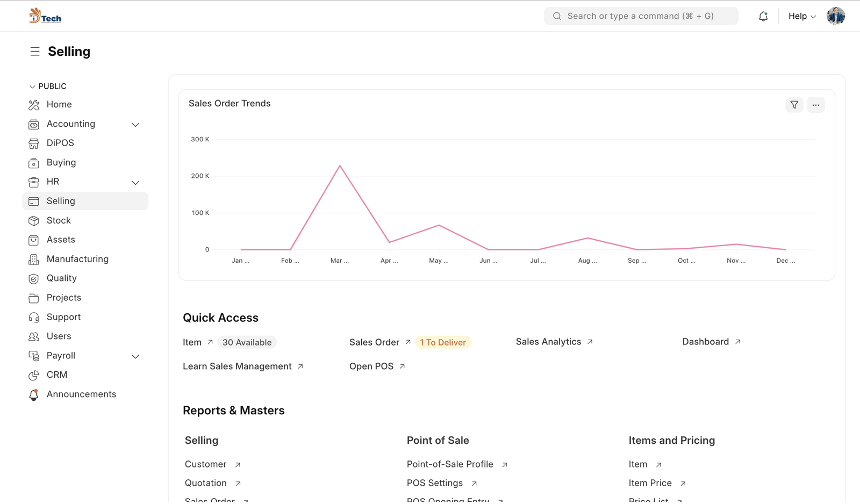Expand the Accounting sidebar section

pyautogui.click(x=135, y=125)
